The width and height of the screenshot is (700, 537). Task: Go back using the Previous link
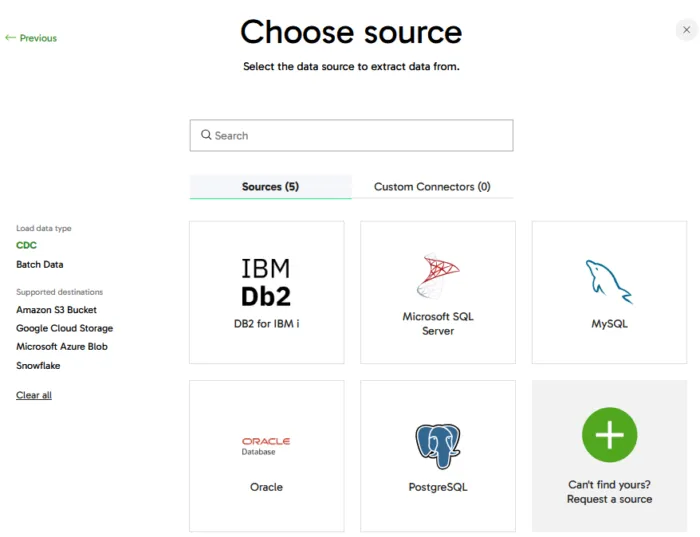[31, 38]
